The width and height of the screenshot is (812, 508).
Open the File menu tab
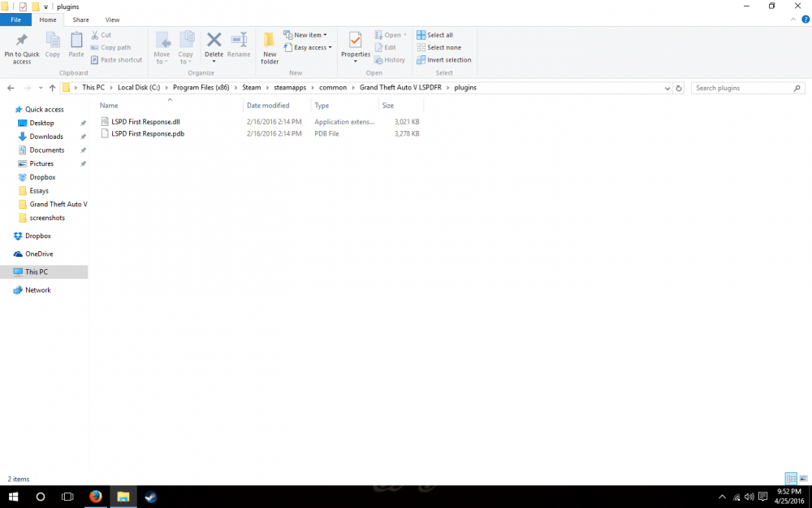(15, 20)
